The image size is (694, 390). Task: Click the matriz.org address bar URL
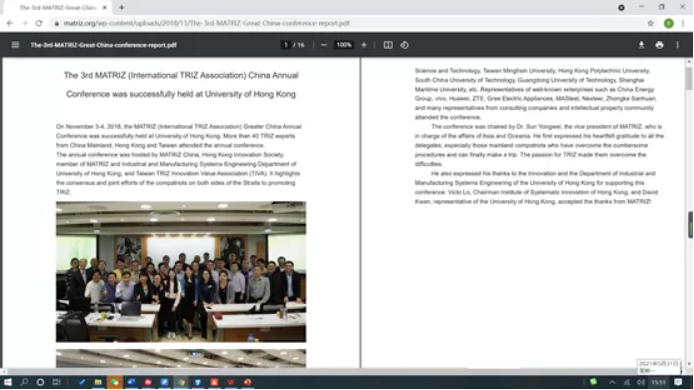(x=206, y=23)
